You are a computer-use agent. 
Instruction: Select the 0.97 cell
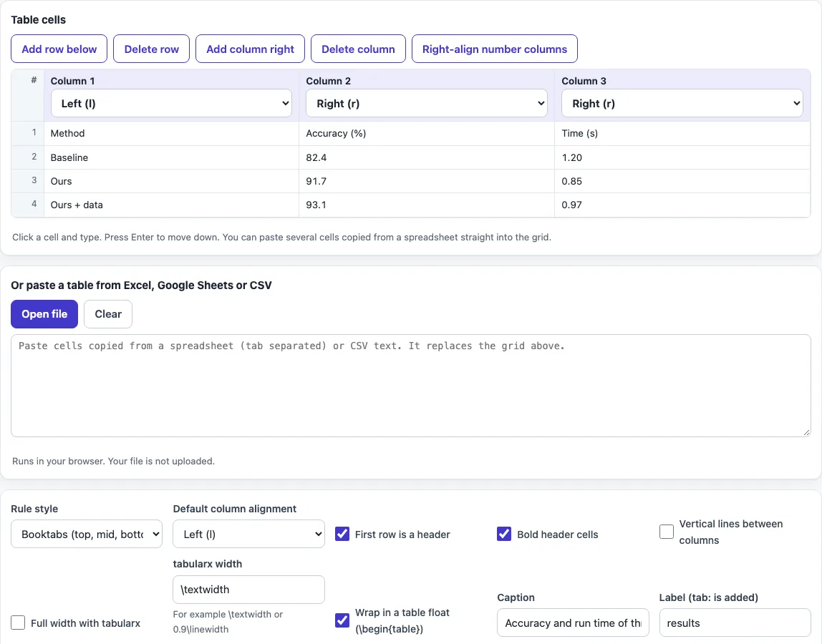682,205
